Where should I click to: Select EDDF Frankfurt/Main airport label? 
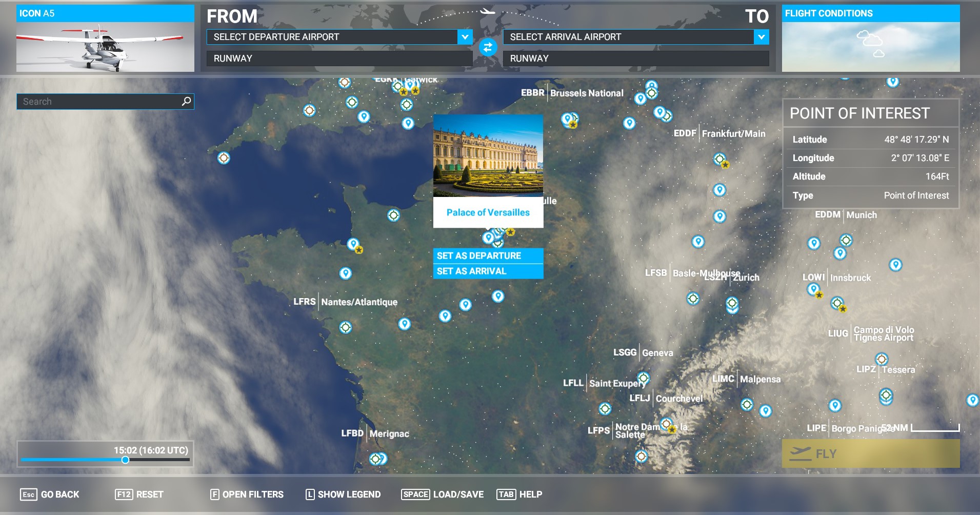[719, 133]
